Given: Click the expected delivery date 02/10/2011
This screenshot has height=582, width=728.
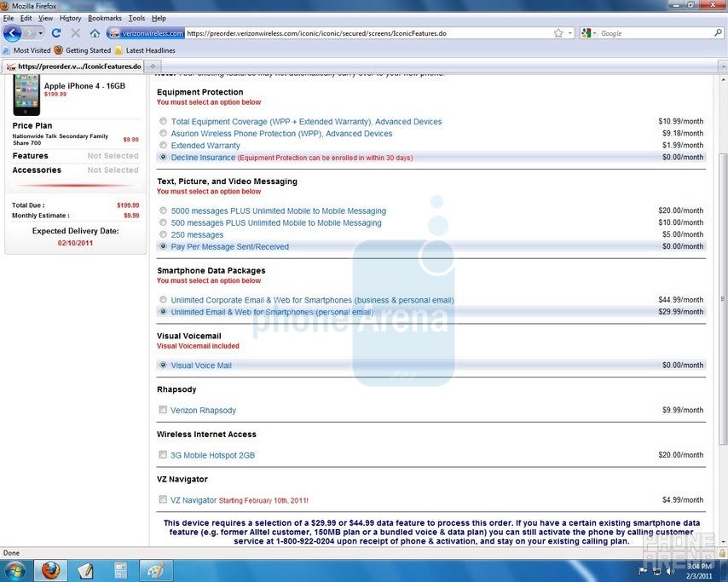Looking at the screenshot, I should (x=75, y=243).
